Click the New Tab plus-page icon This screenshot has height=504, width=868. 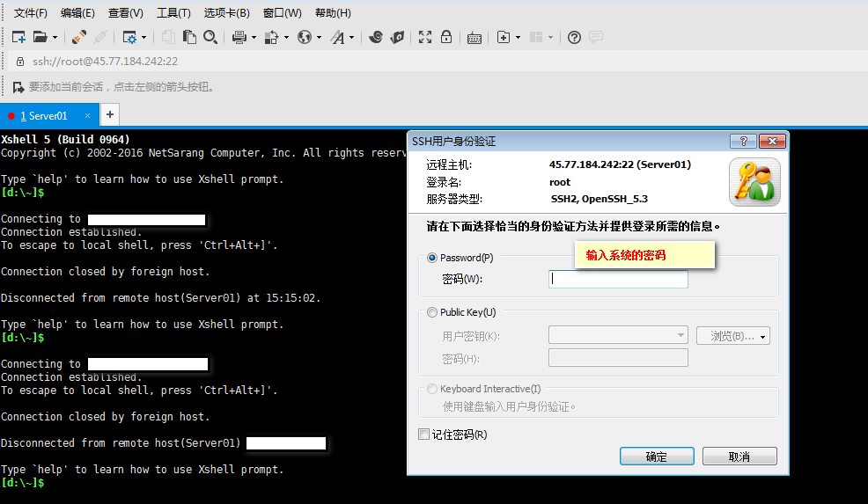504,37
